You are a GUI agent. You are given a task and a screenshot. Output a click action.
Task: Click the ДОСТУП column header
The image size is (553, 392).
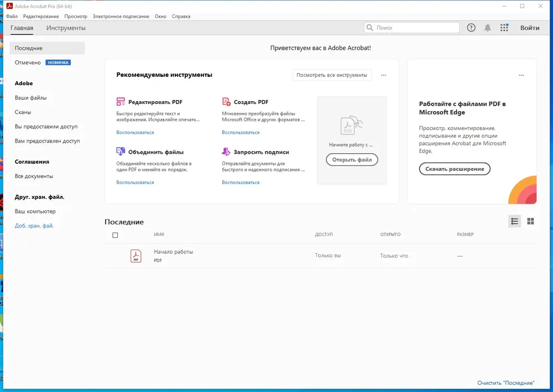point(324,234)
